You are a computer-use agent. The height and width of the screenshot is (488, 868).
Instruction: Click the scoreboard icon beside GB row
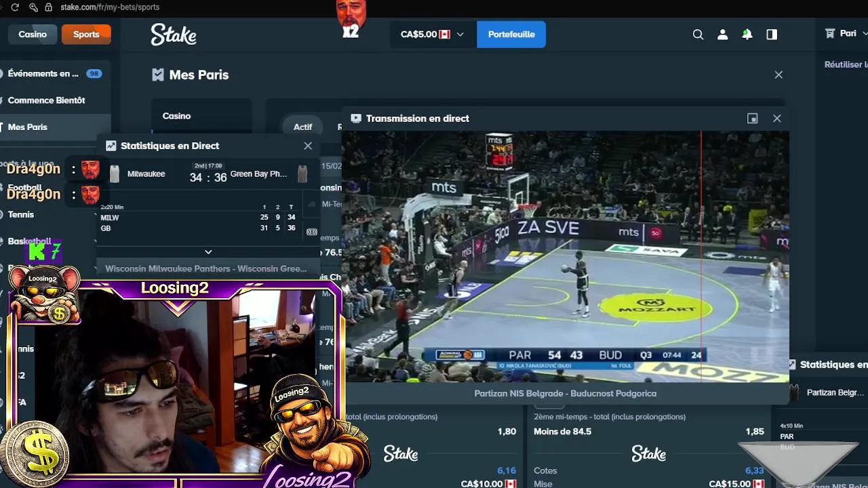click(x=312, y=232)
